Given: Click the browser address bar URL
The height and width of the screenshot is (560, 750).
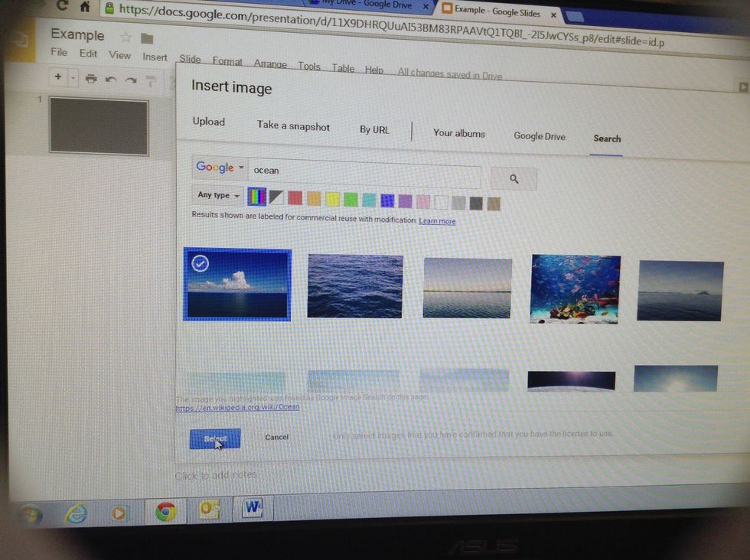Looking at the screenshot, I should [x=391, y=25].
